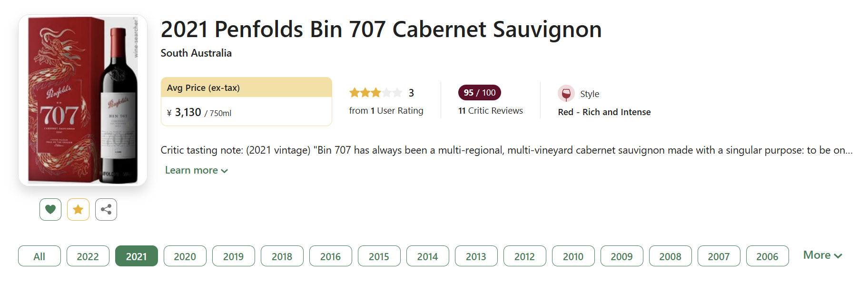Viewport: 868px width, 283px height.
Task: Open the share icon button
Action: click(106, 209)
